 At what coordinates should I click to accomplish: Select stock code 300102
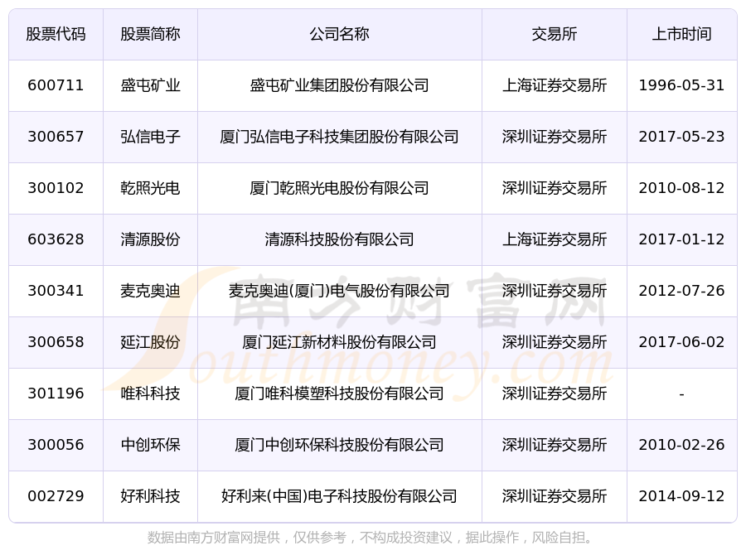[x=56, y=188]
